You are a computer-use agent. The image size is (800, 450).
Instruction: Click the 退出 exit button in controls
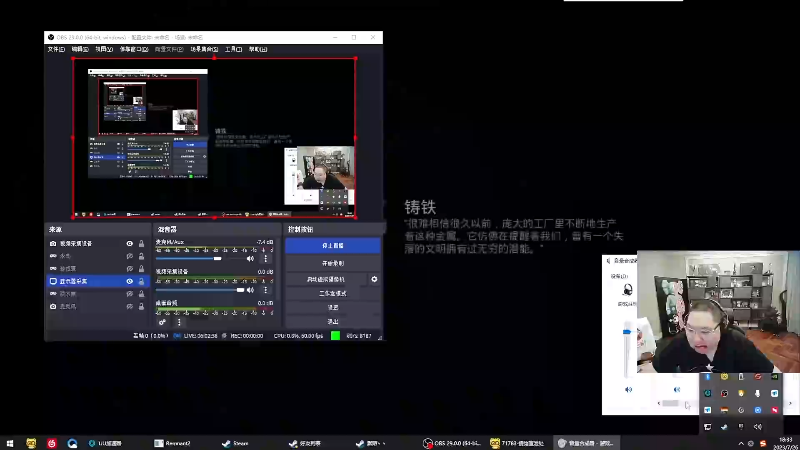(x=333, y=321)
